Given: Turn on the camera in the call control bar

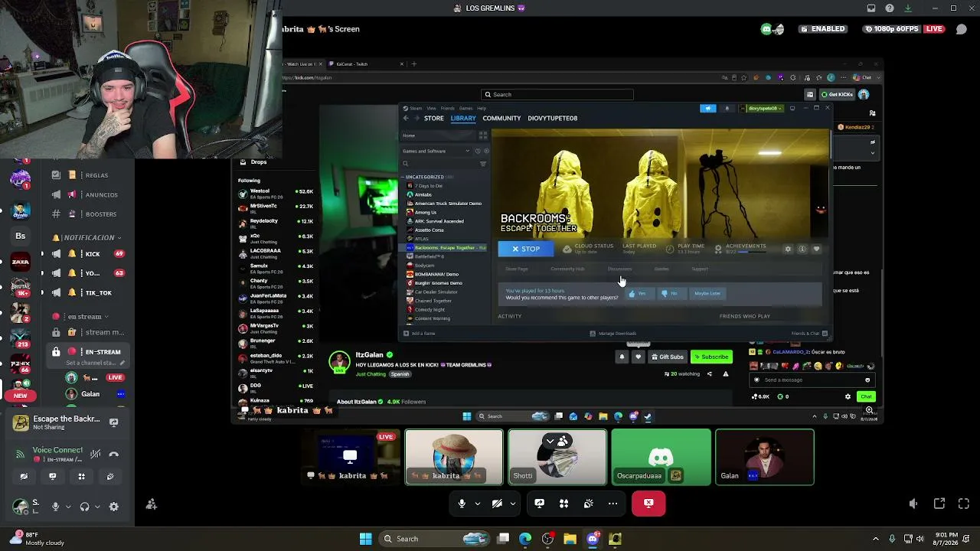Looking at the screenshot, I should [x=497, y=504].
